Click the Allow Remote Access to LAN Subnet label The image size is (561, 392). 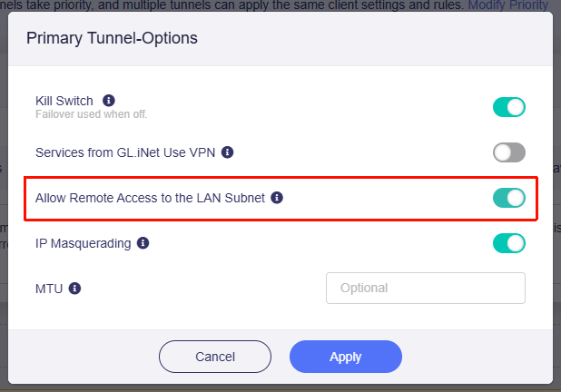(150, 197)
